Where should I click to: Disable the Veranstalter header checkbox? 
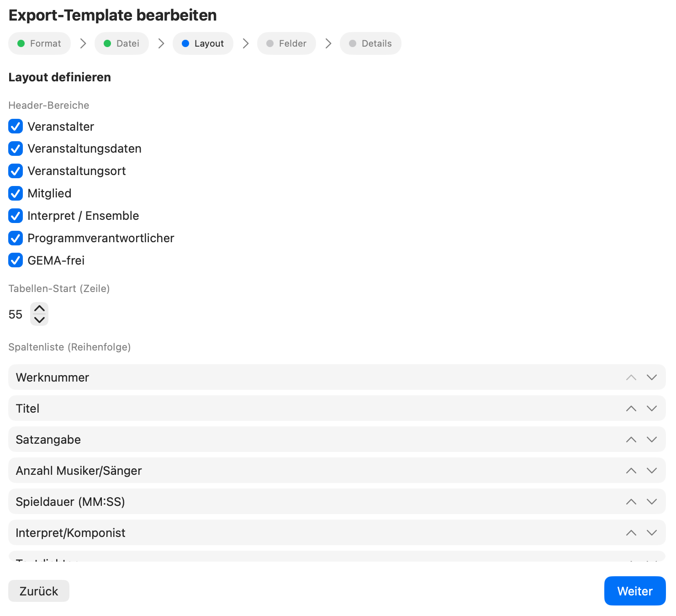tap(16, 127)
